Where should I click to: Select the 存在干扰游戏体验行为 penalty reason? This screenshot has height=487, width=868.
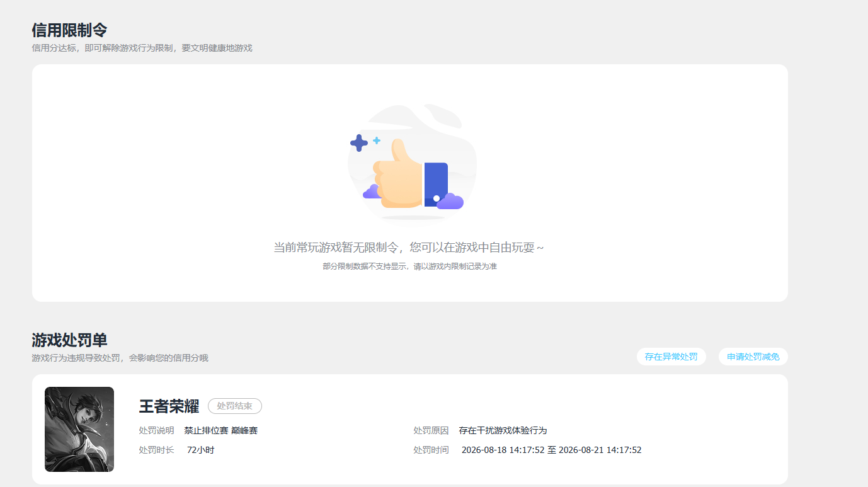pyautogui.click(x=503, y=430)
